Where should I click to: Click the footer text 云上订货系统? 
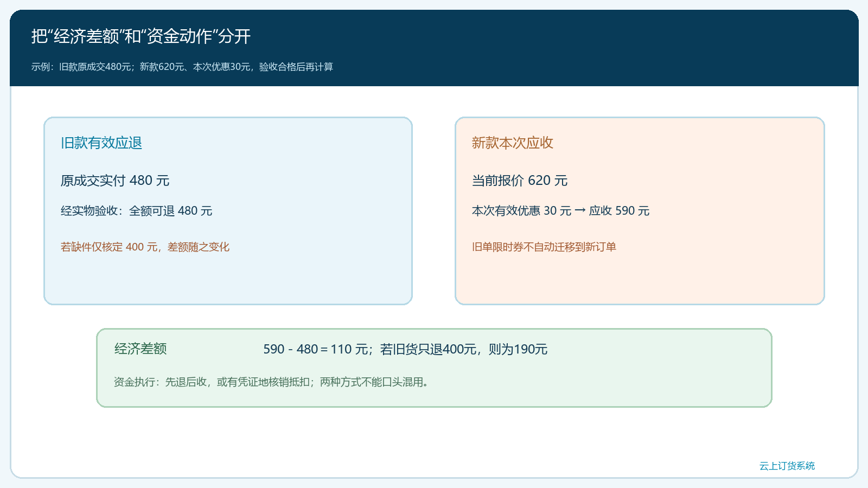tap(787, 466)
